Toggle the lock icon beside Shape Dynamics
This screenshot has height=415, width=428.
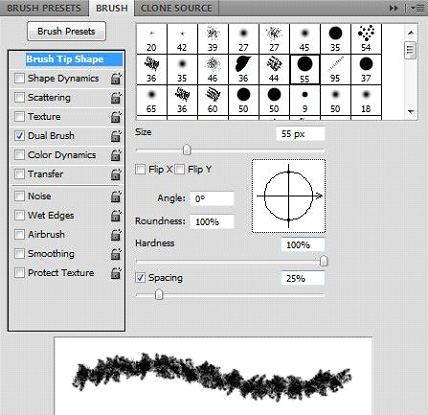click(x=116, y=79)
